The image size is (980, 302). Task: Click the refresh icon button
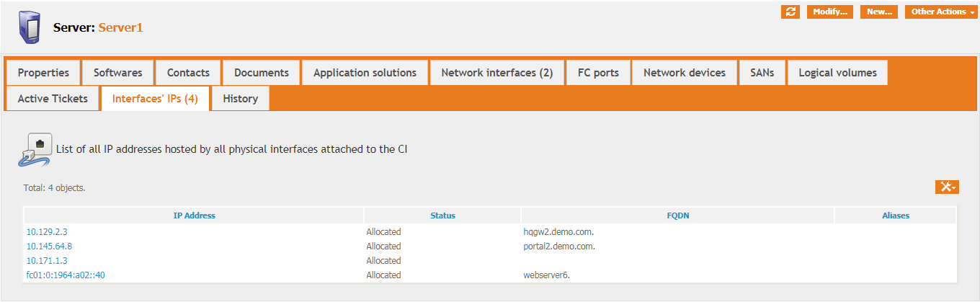(x=790, y=12)
